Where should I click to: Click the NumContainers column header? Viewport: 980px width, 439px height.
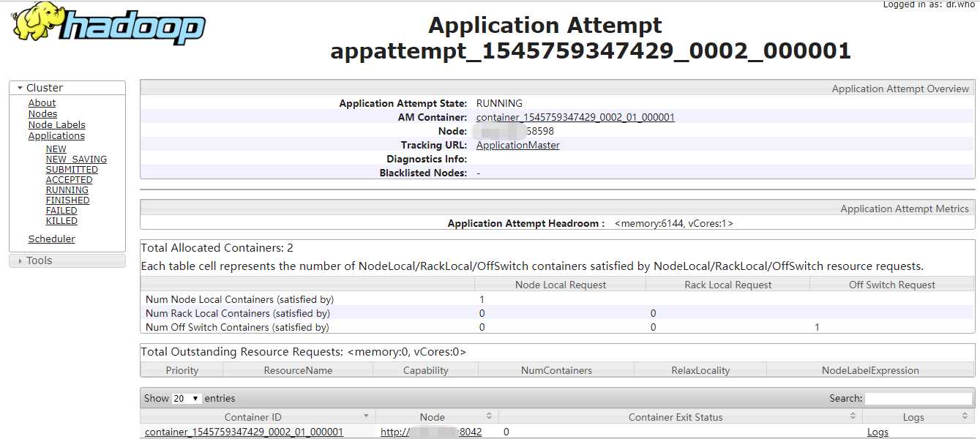pos(556,370)
